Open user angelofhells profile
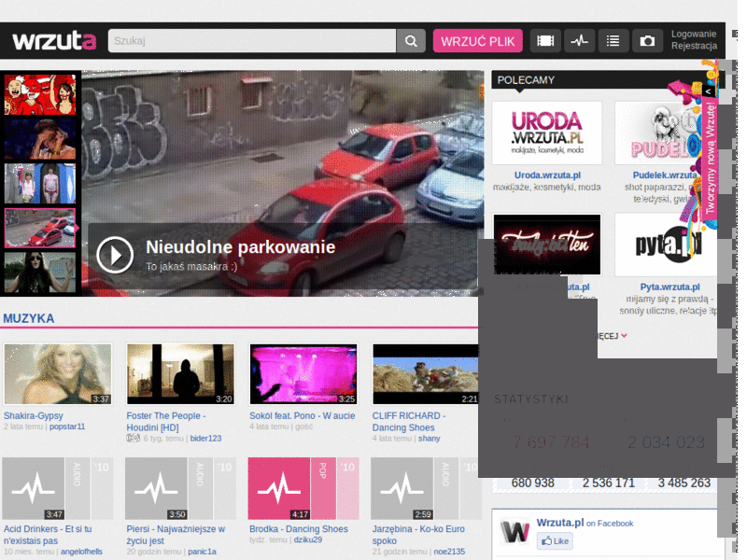Screen dimensions: 747x560 click(x=81, y=552)
